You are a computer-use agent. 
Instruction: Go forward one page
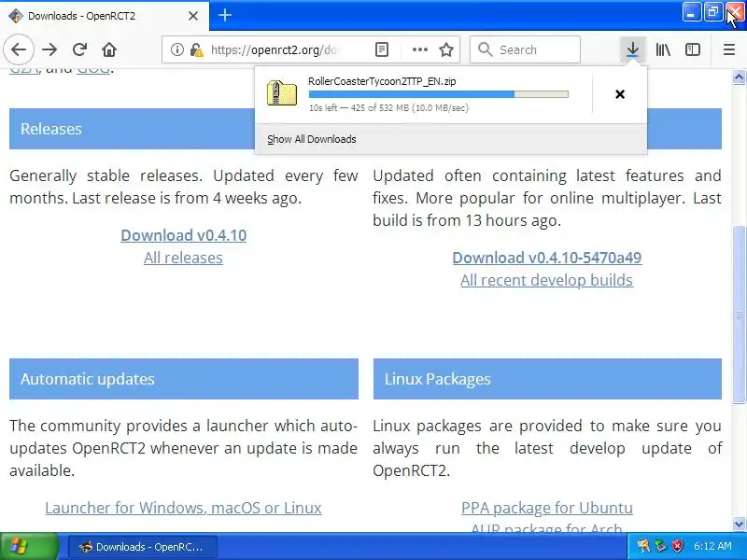(49, 49)
